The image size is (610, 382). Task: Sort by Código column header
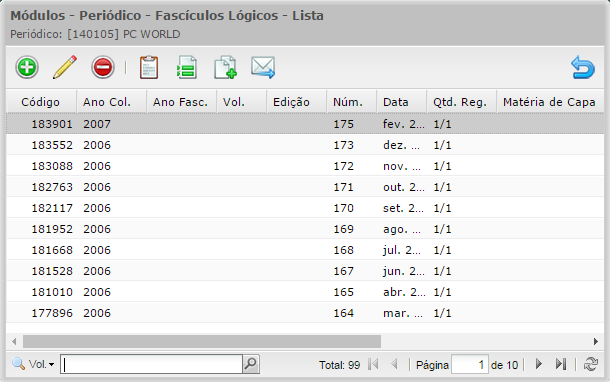point(41,102)
